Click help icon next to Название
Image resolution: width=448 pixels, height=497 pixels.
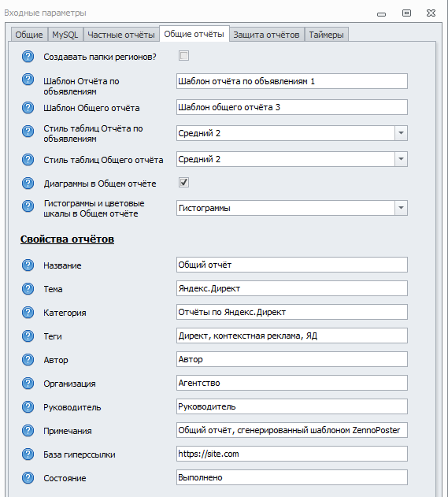point(28,265)
